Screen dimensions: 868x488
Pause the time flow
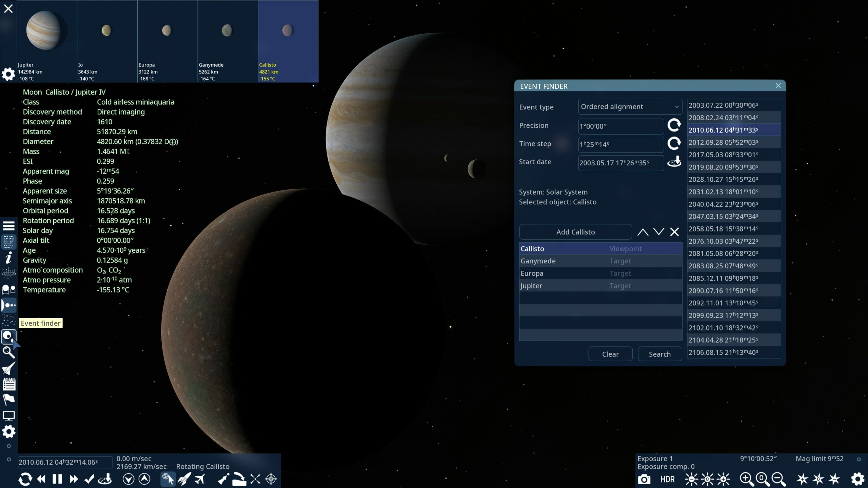click(x=57, y=479)
